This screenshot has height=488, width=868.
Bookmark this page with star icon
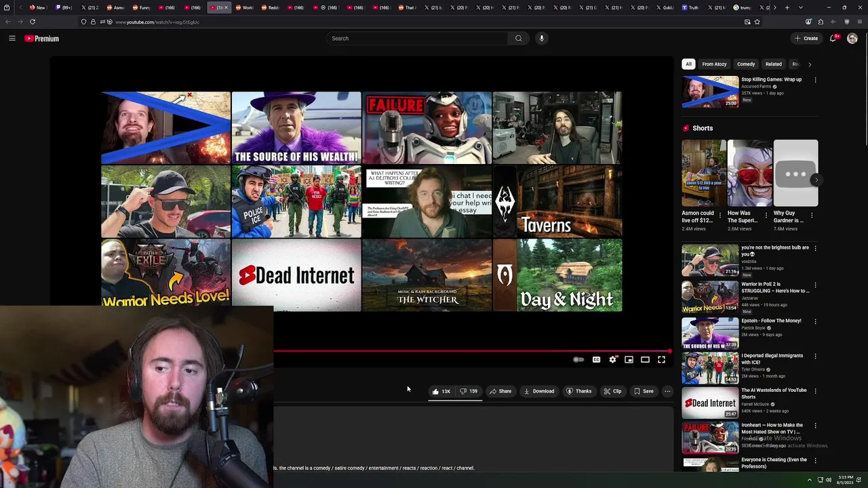coord(757,22)
